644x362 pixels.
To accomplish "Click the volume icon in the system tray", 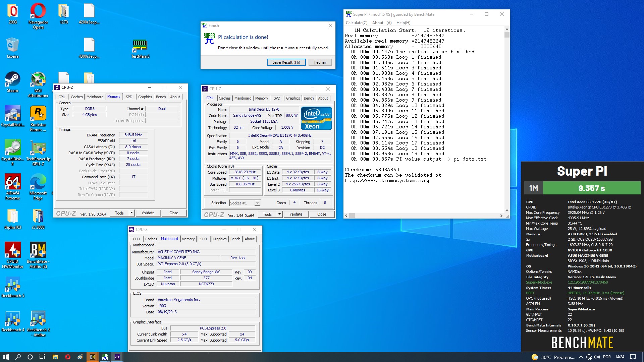I will click(x=597, y=357).
